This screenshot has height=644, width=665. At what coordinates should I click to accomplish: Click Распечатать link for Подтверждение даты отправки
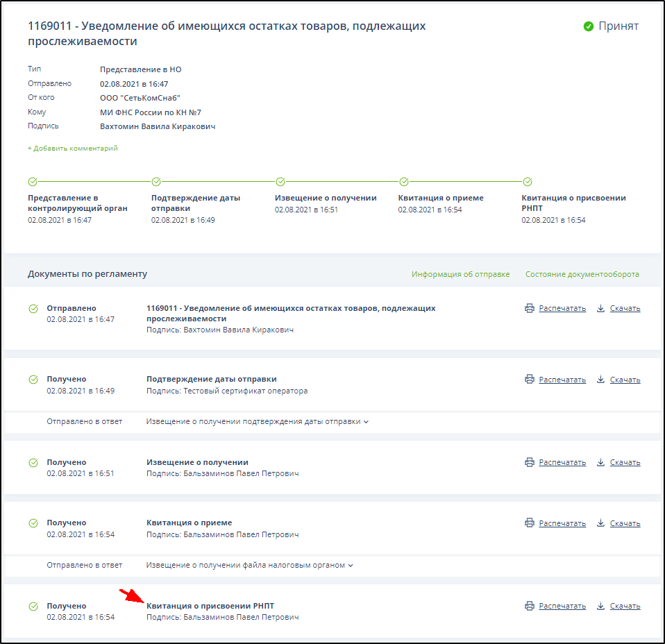click(562, 380)
